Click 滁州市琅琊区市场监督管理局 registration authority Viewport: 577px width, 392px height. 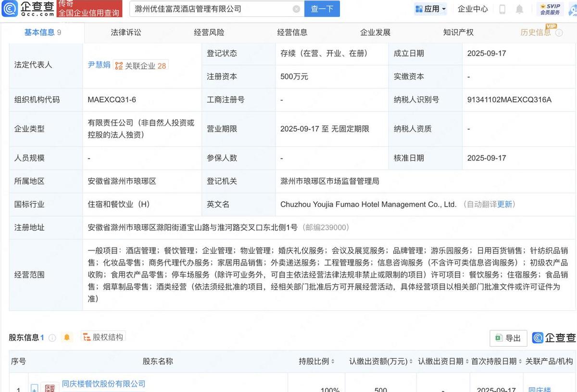coord(330,181)
